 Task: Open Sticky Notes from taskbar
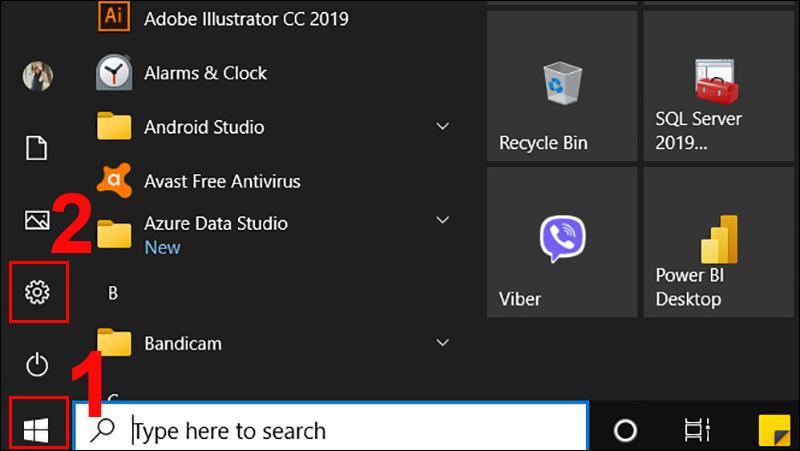point(774,430)
